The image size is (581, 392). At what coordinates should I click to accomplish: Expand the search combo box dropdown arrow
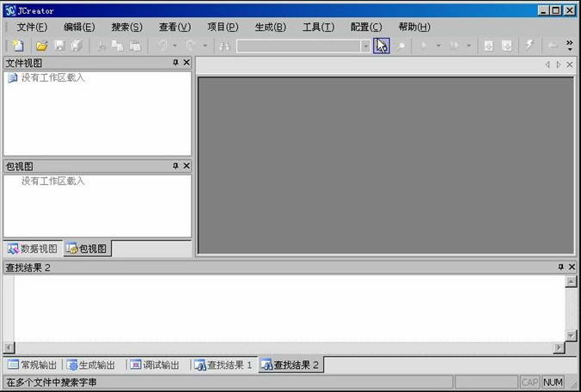[365, 46]
